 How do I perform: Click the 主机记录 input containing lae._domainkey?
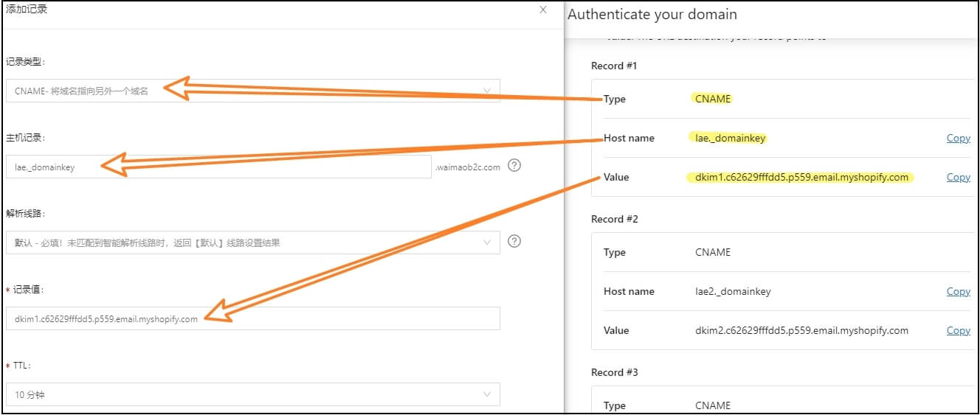point(218,167)
